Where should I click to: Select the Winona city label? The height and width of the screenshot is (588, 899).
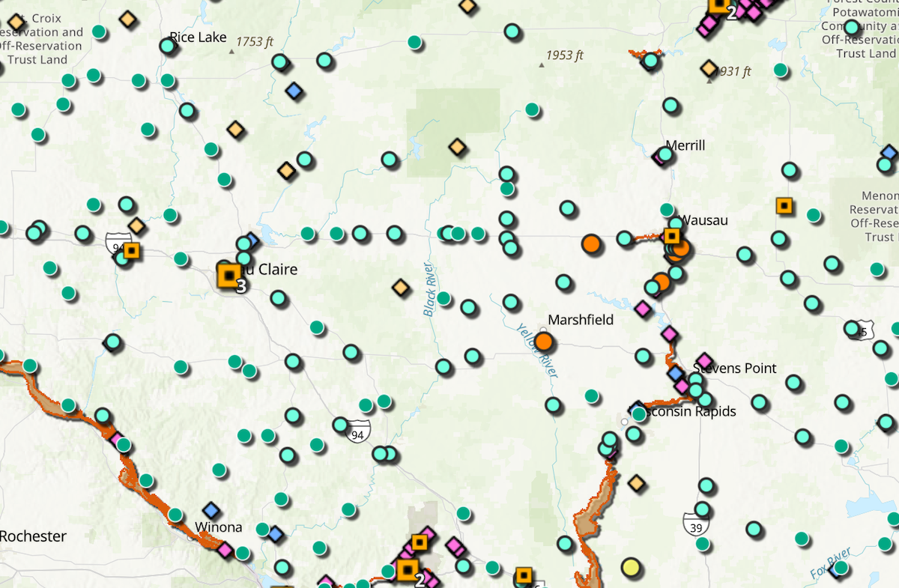(218, 527)
